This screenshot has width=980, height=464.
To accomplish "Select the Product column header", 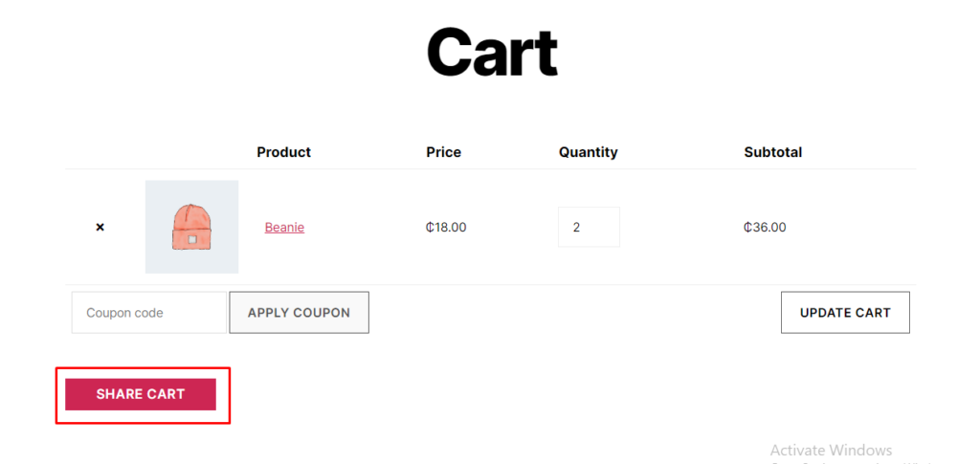I will pyautogui.click(x=283, y=152).
